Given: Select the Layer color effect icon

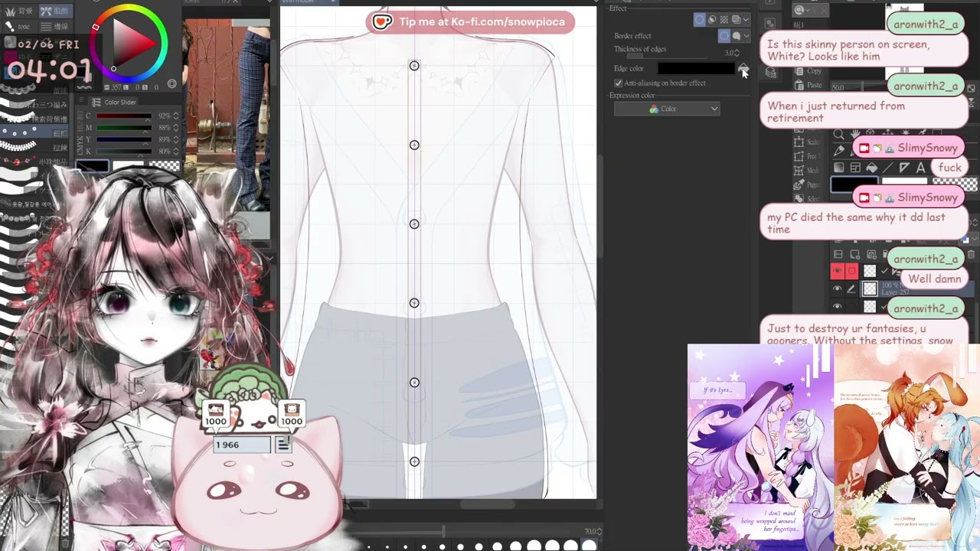Looking at the screenshot, I should point(736,19).
